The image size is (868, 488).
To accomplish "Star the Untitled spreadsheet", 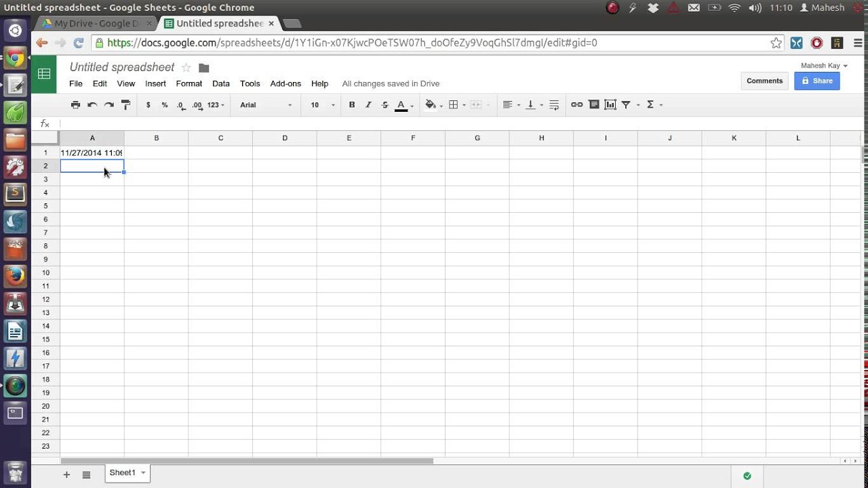I will coord(186,68).
